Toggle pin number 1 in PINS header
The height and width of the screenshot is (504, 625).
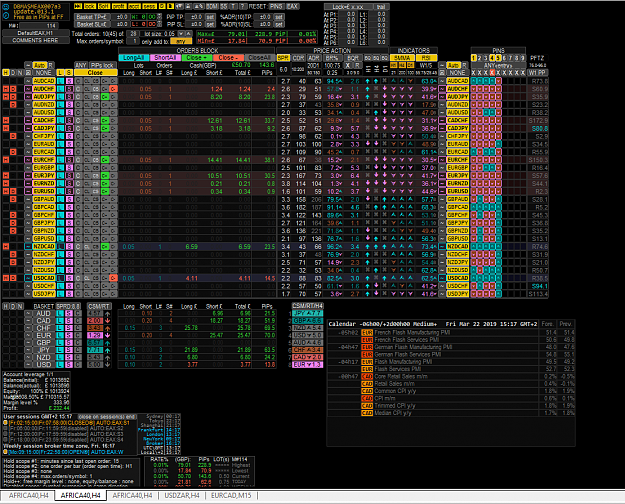point(474,58)
